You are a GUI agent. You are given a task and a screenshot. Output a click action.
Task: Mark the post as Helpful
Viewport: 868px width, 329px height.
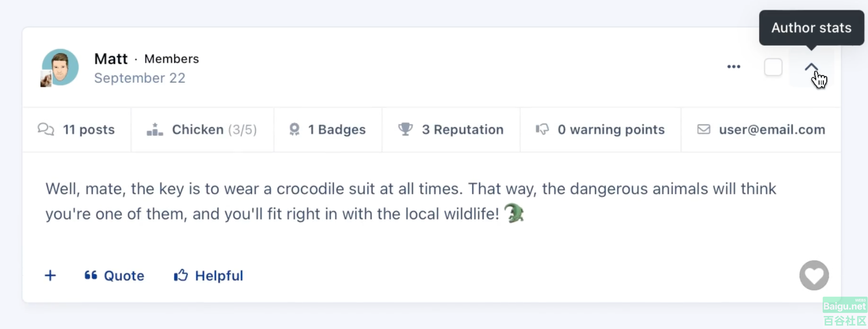click(x=208, y=276)
